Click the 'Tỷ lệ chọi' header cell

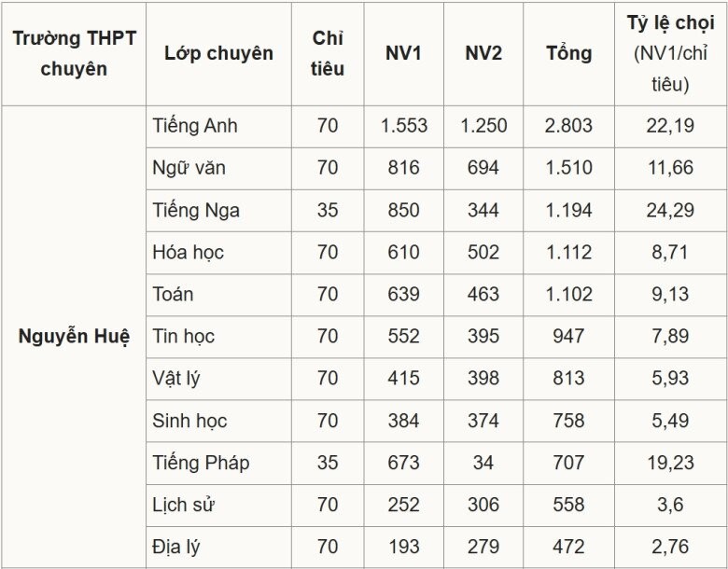(x=670, y=53)
